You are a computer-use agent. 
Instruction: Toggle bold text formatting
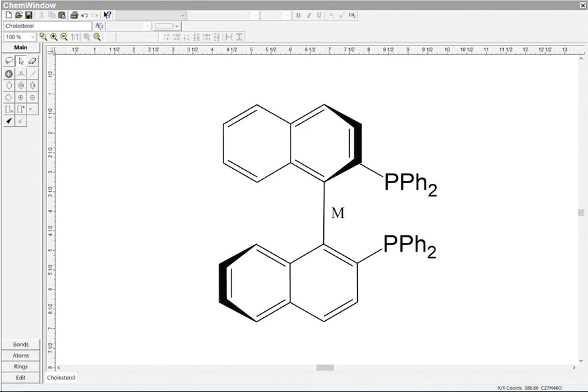(299, 15)
